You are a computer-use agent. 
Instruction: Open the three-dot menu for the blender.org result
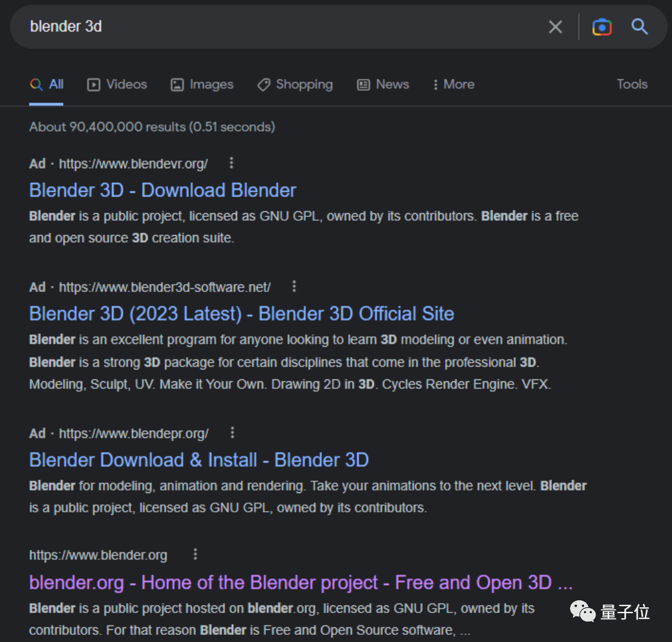[195, 554]
